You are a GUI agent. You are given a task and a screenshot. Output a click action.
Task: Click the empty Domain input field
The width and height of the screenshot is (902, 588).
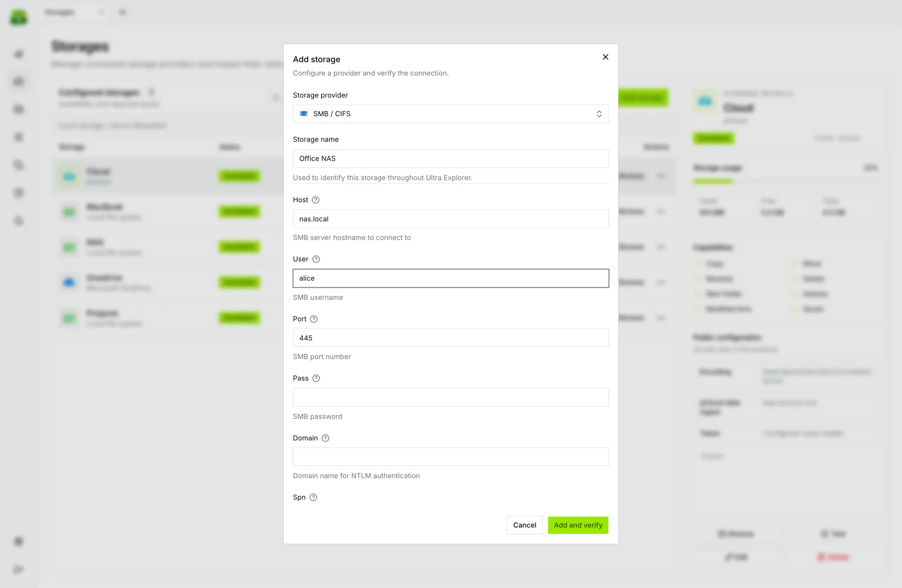pos(451,456)
